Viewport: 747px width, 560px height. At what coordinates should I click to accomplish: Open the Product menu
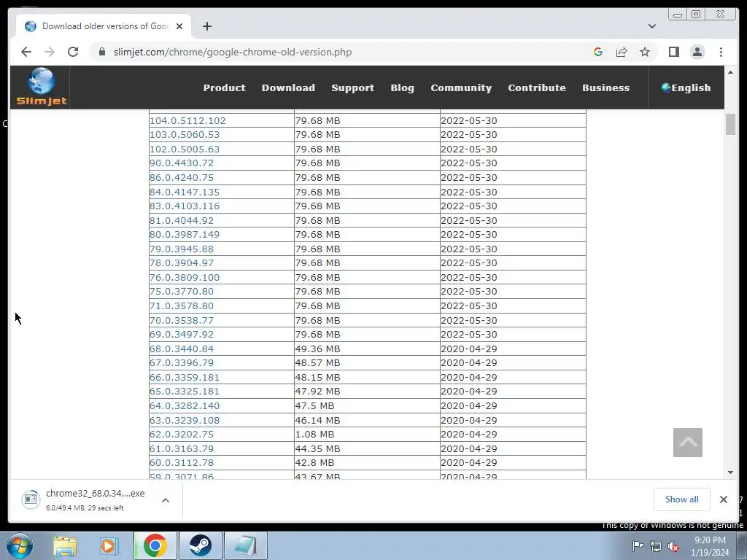(x=225, y=87)
